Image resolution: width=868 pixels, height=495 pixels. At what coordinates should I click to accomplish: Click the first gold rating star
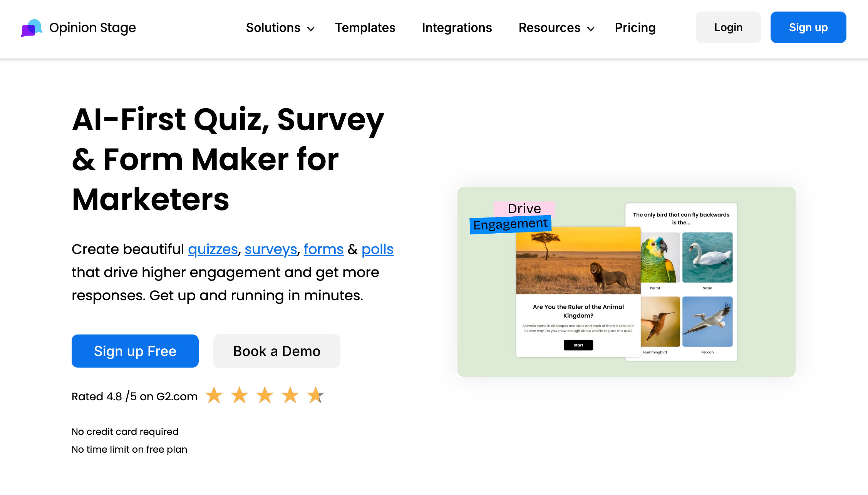(214, 395)
